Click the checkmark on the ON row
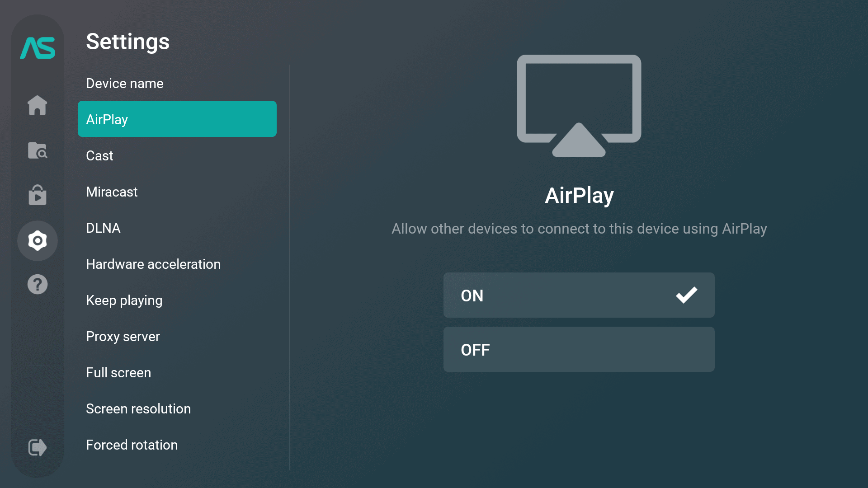Image resolution: width=868 pixels, height=488 pixels. pos(686,295)
